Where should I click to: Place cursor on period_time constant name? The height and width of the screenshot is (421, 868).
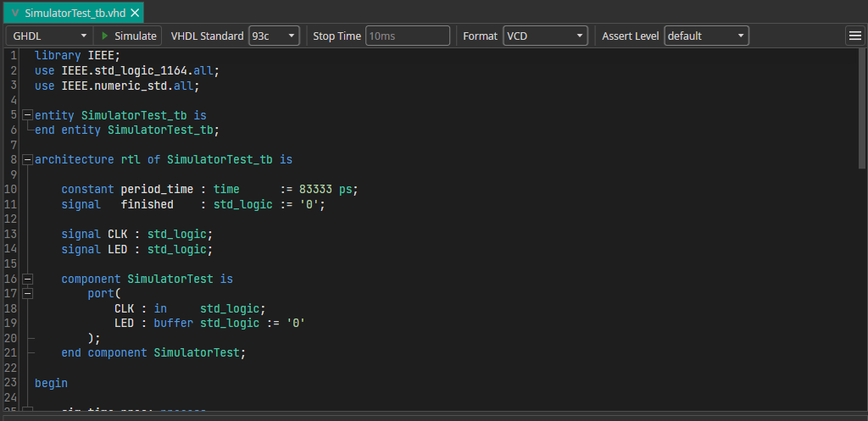click(x=157, y=189)
